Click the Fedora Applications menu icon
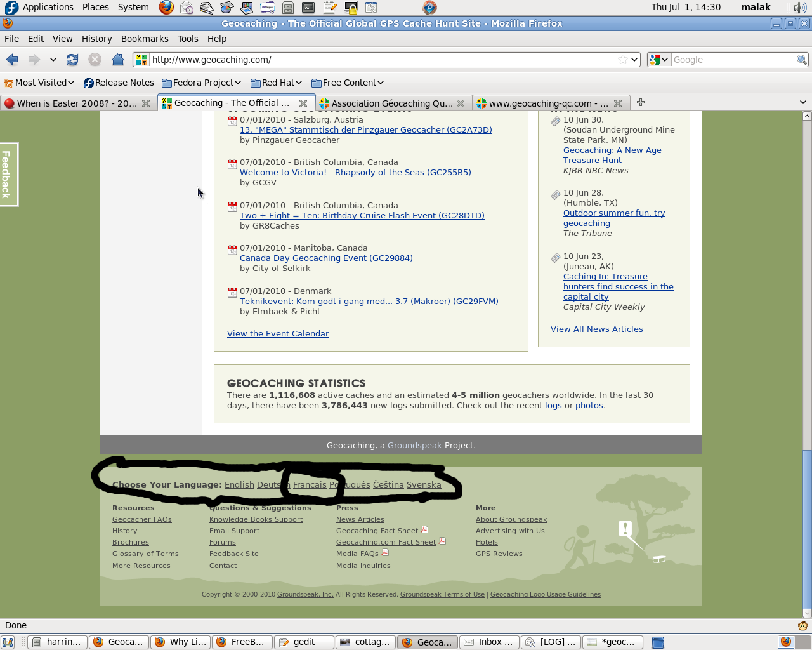This screenshot has height=650, width=812. [x=11, y=8]
